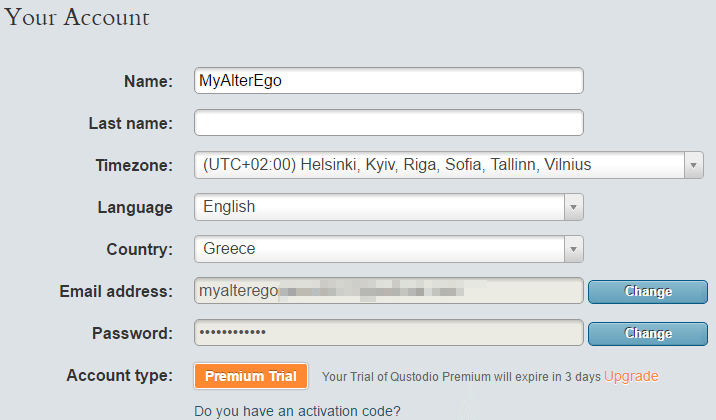716x420 pixels.
Task: Click the Name input field containing MyAlterEgo
Action: tap(388, 81)
